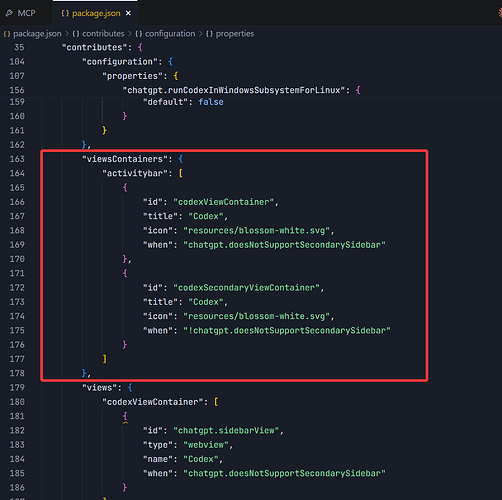Click the braces icon on package.json tab
Viewport: 502px width, 500px height.
pyautogui.click(x=65, y=13)
